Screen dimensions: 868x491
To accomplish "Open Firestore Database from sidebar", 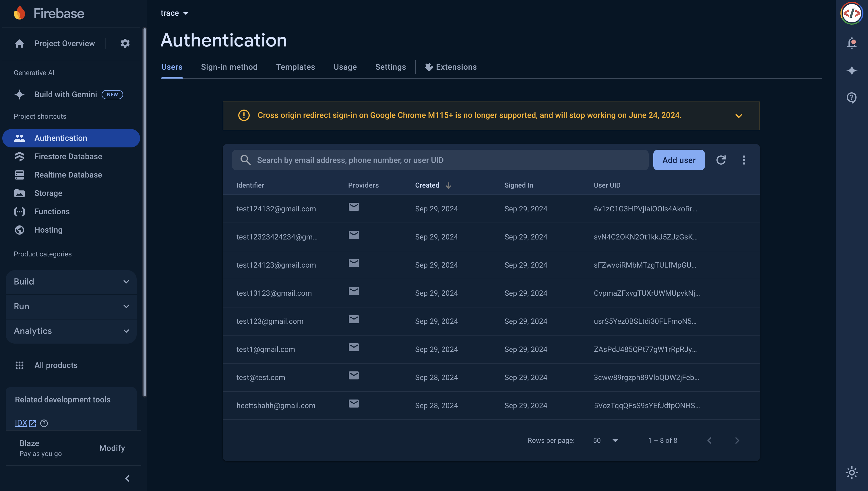I will 68,157.
